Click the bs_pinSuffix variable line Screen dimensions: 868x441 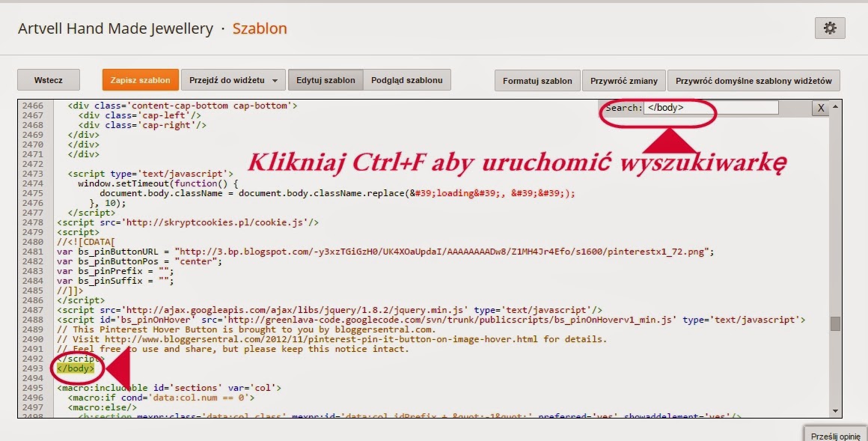coord(115,281)
